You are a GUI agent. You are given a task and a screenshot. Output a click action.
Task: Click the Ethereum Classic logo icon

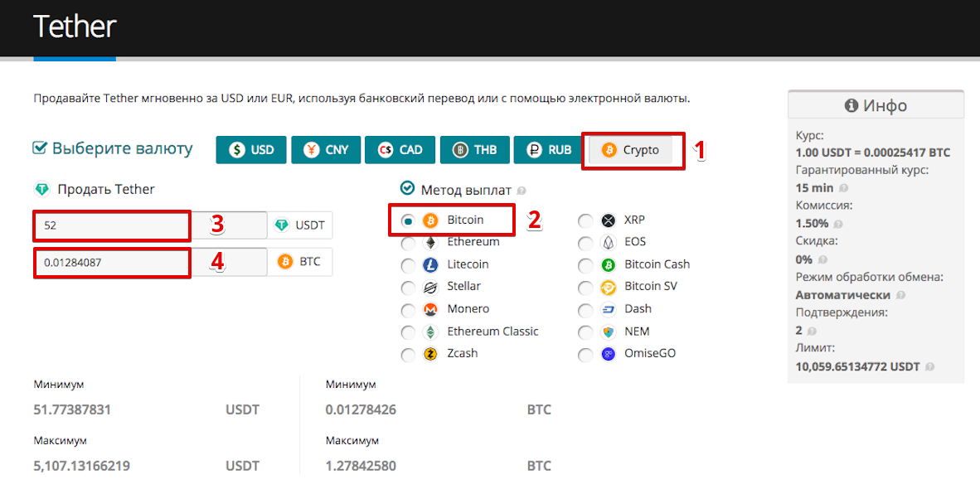click(430, 332)
